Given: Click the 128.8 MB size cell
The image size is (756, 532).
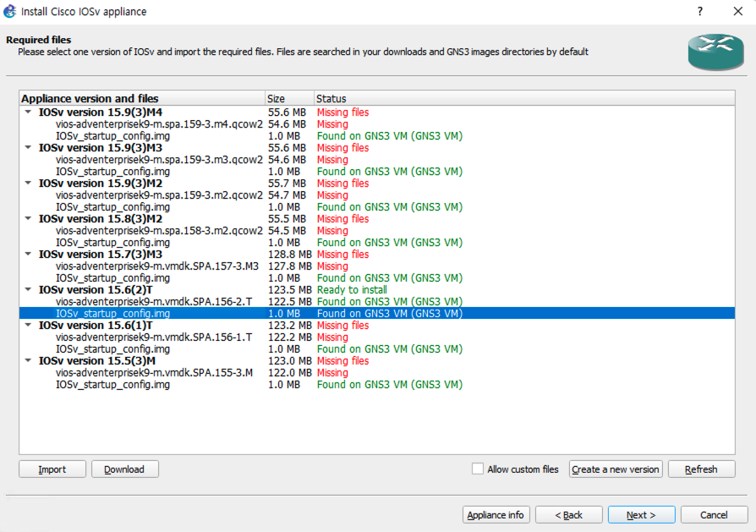Looking at the screenshot, I should [290, 255].
